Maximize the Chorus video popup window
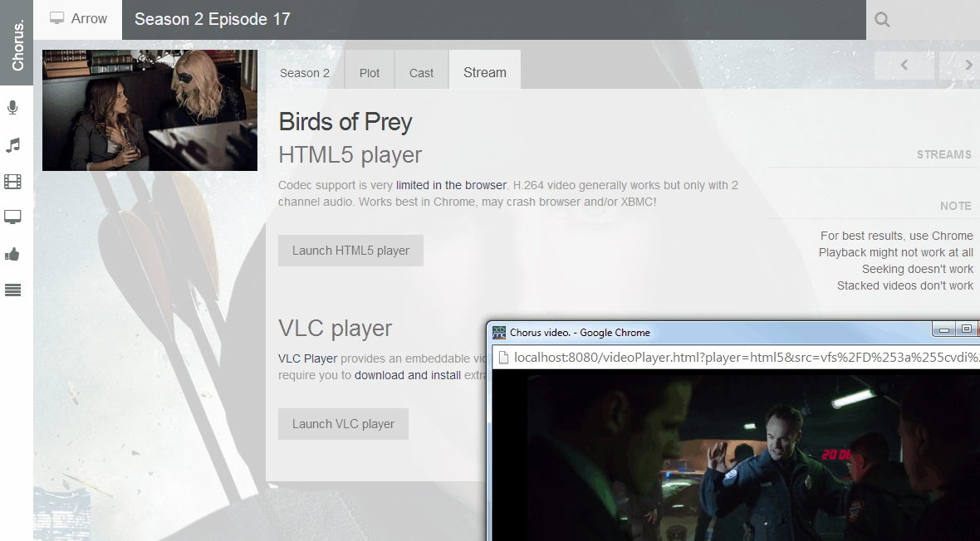Viewport: 980px width, 541px height. 967,329
